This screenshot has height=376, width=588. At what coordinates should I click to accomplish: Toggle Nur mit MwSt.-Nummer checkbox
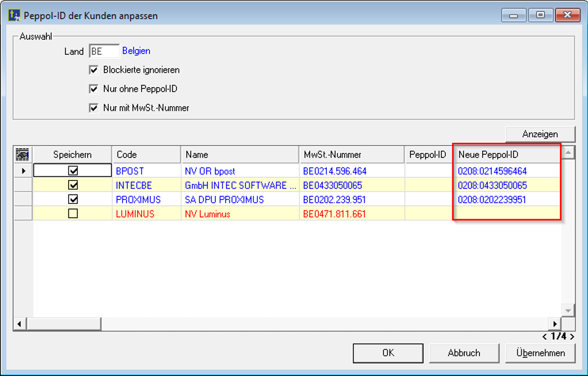click(x=94, y=108)
